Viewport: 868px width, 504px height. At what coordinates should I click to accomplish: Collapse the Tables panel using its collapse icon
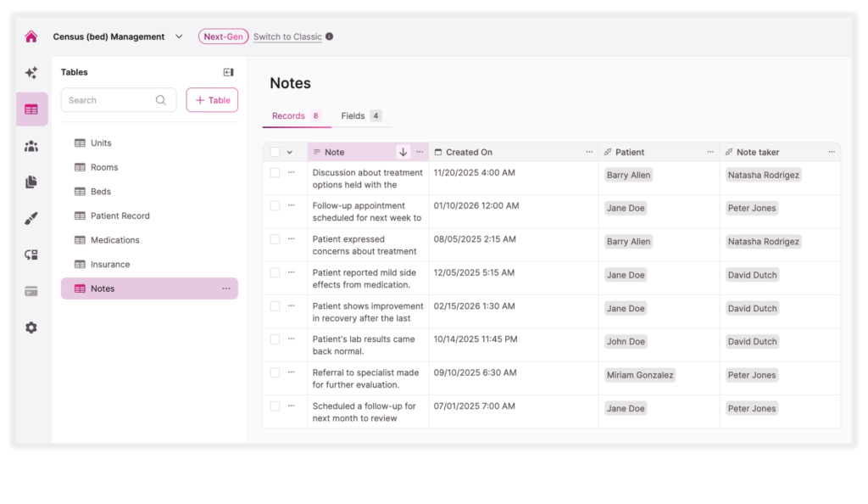(227, 72)
